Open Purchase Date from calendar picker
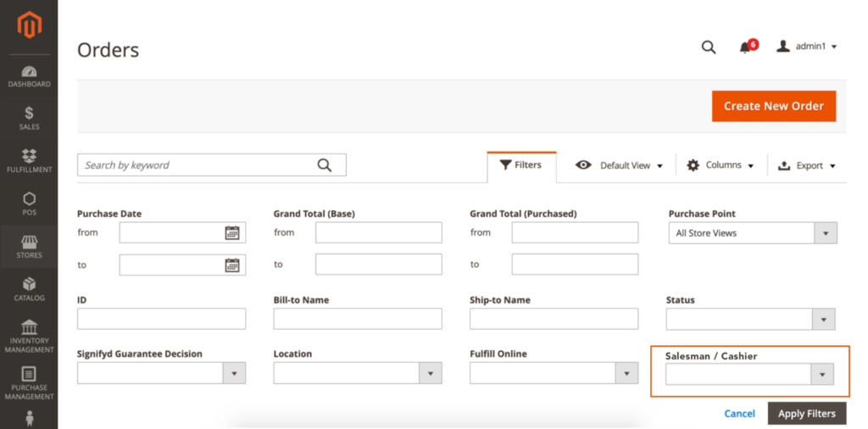This screenshot has height=429, width=868. click(x=232, y=232)
